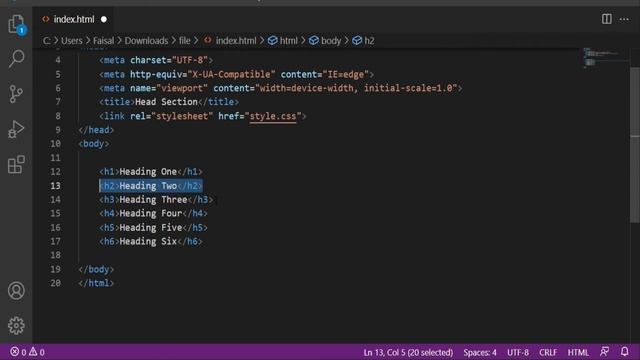Open the More Actions ellipsis menu

624,19
